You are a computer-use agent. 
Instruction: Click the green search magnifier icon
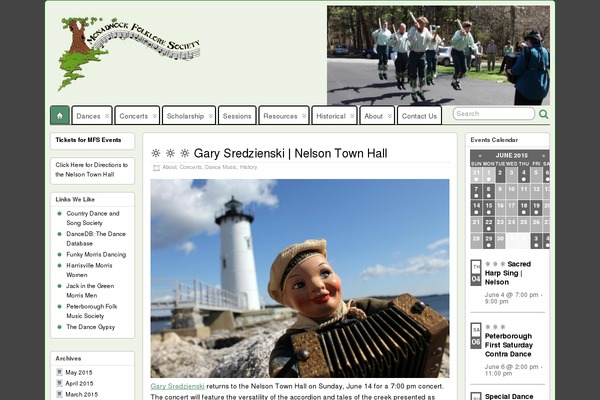(543, 114)
